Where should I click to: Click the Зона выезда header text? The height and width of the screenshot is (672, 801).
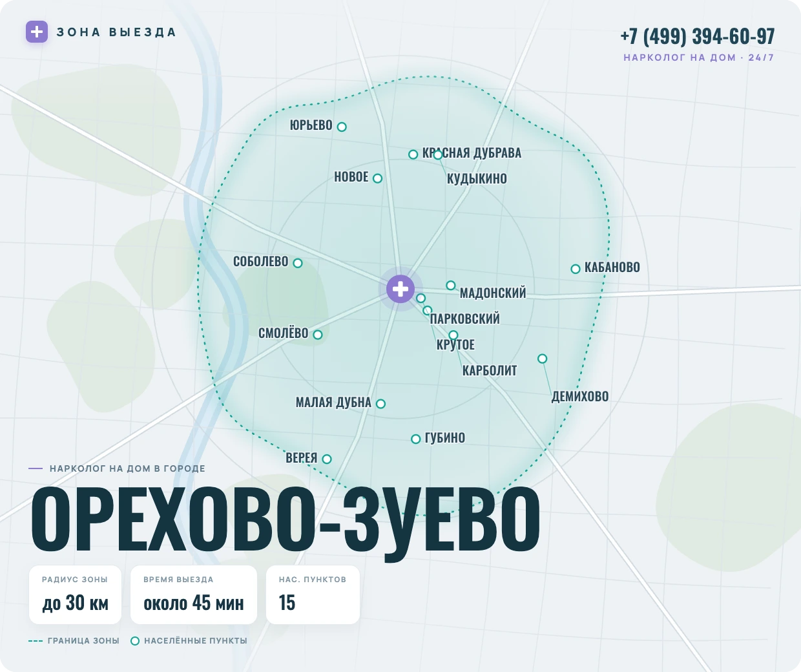tap(116, 32)
